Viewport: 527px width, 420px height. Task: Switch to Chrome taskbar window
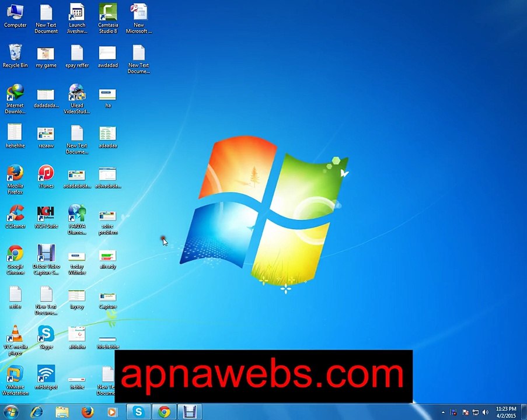(x=164, y=412)
